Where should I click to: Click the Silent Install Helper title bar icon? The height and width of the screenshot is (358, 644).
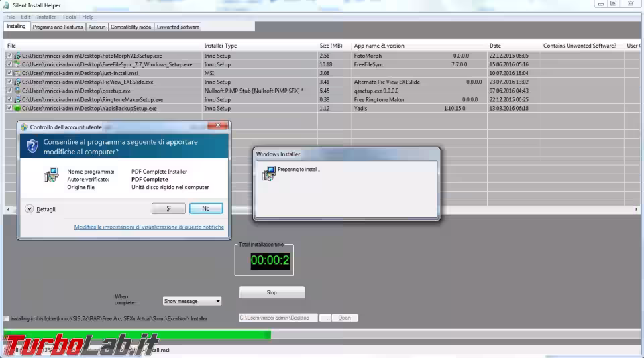click(x=6, y=5)
